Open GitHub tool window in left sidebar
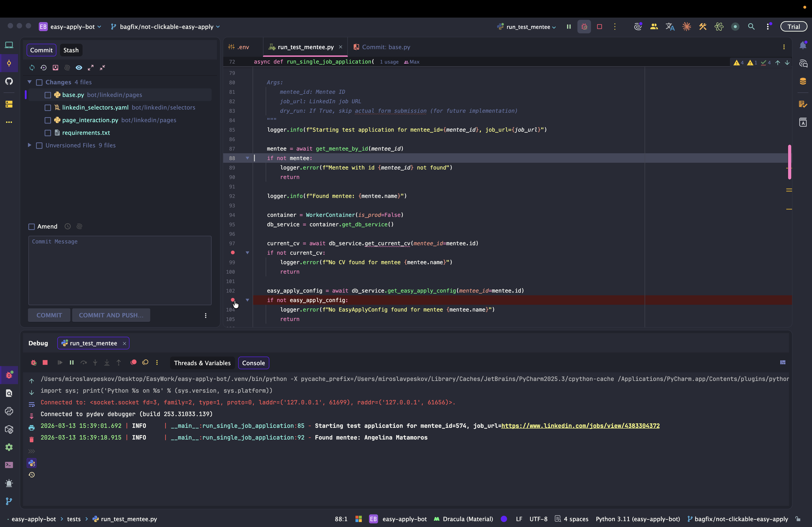812x527 pixels. tap(9, 81)
